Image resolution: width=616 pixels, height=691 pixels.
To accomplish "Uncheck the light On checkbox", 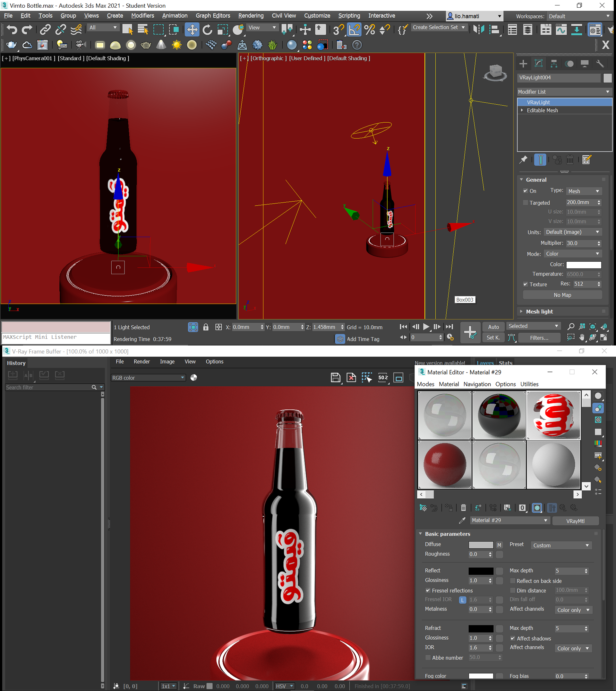I will [x=525, y=191].
